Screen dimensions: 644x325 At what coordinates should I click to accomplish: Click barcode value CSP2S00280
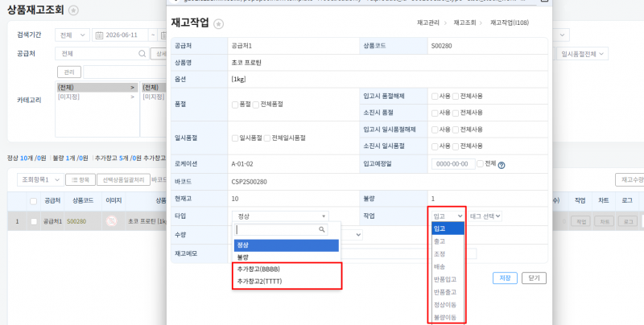tap(249, 182)
